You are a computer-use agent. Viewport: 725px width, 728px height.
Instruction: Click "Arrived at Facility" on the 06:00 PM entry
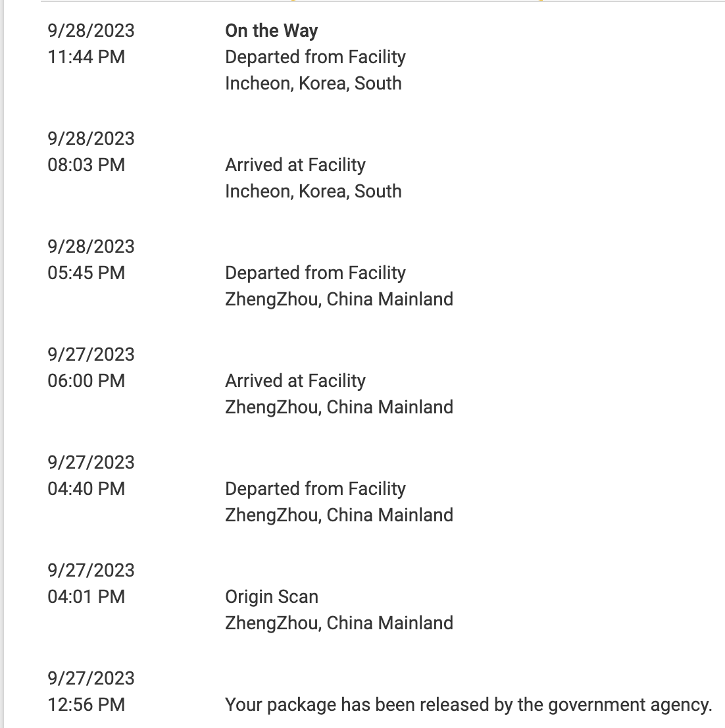point(295,381)
